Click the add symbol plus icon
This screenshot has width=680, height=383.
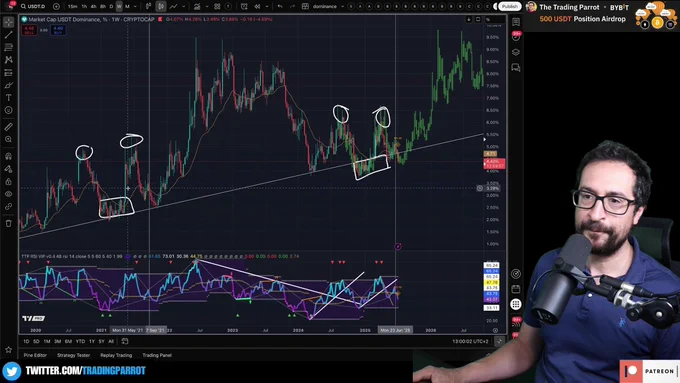pos(56,7)
